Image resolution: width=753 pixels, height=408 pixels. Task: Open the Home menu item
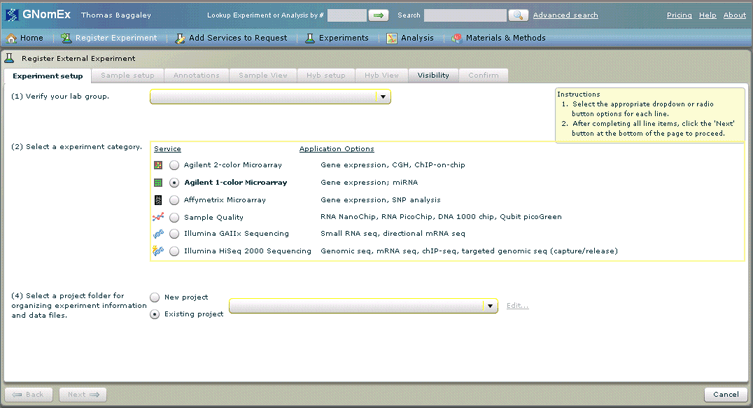[25, 38]
